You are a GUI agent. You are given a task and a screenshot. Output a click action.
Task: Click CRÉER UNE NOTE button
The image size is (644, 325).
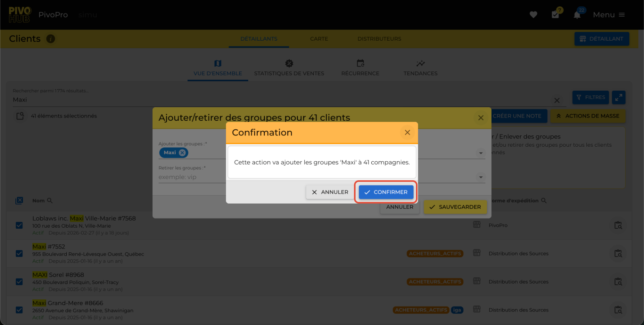point(517,116)
